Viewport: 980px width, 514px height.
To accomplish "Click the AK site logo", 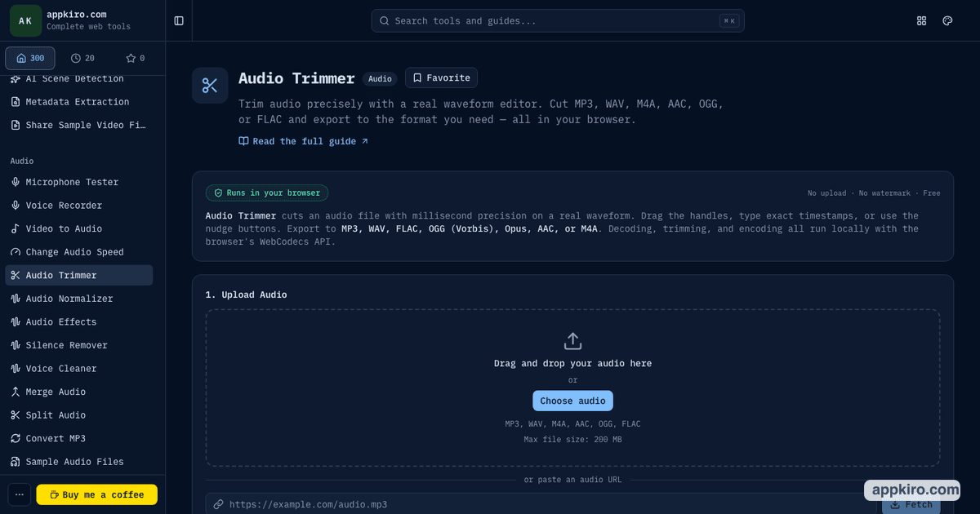I will (25, 20).
